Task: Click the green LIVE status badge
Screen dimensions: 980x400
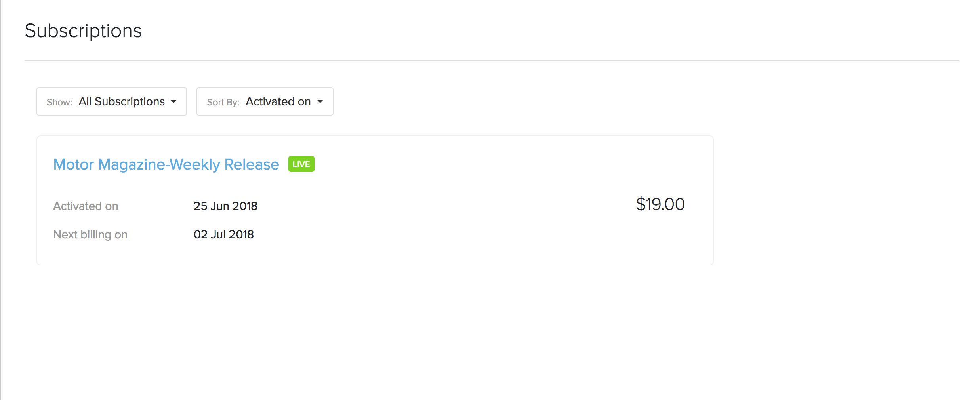Action: pyautogui.click(x=301, y=164)
